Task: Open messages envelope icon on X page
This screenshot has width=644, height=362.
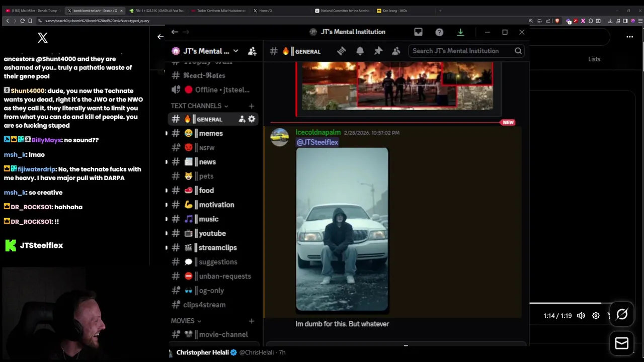Action: pyautogui.click(x=622, y=343)
